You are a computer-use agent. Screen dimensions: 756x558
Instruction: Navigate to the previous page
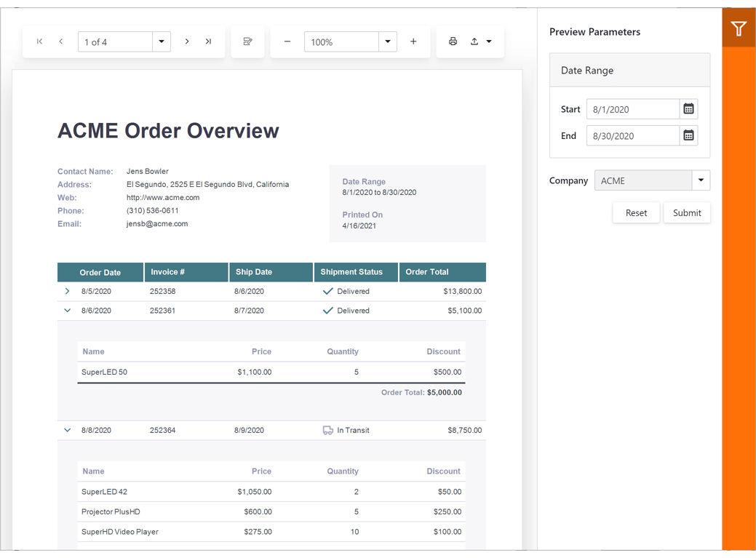(x=61, y=41)
